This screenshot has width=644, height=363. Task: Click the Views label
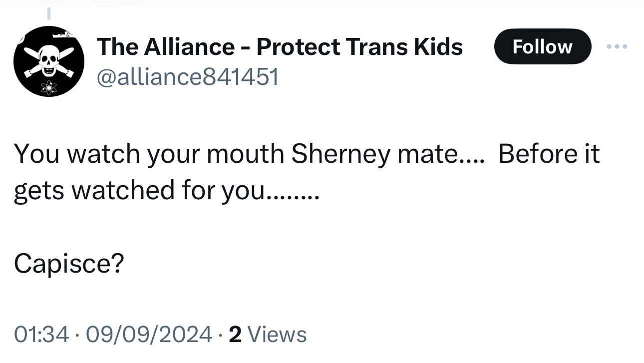pyautogui.click(x=277, y=334)
